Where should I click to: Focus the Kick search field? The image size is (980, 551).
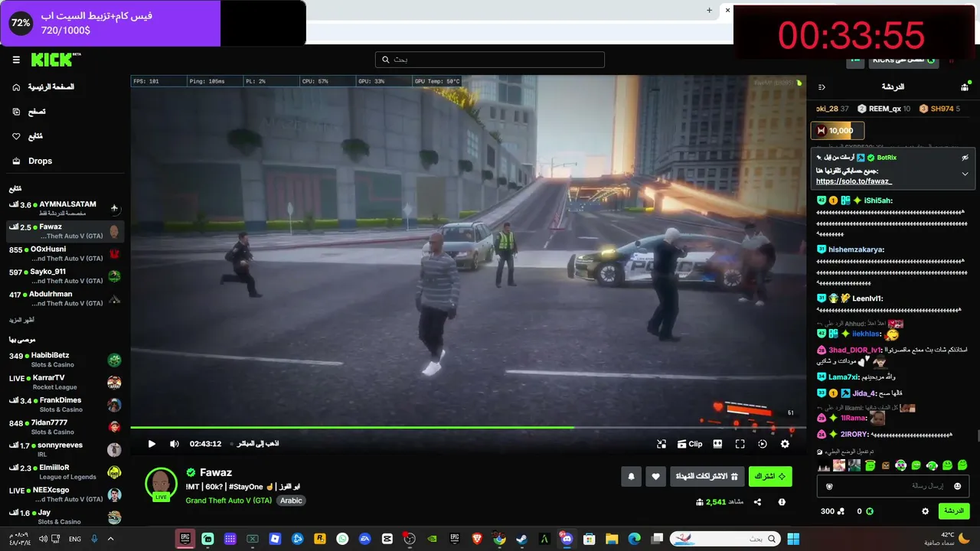[490, 60]
